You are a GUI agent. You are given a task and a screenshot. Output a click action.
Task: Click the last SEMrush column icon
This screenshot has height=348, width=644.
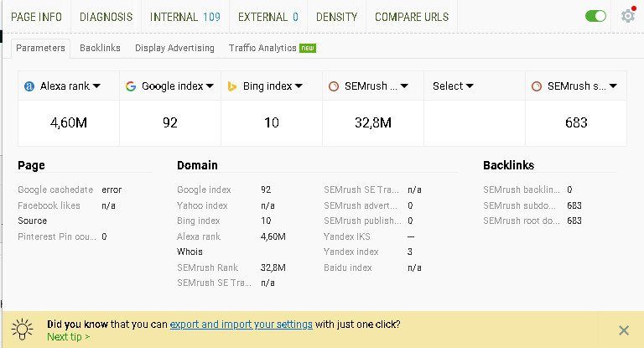537,86
